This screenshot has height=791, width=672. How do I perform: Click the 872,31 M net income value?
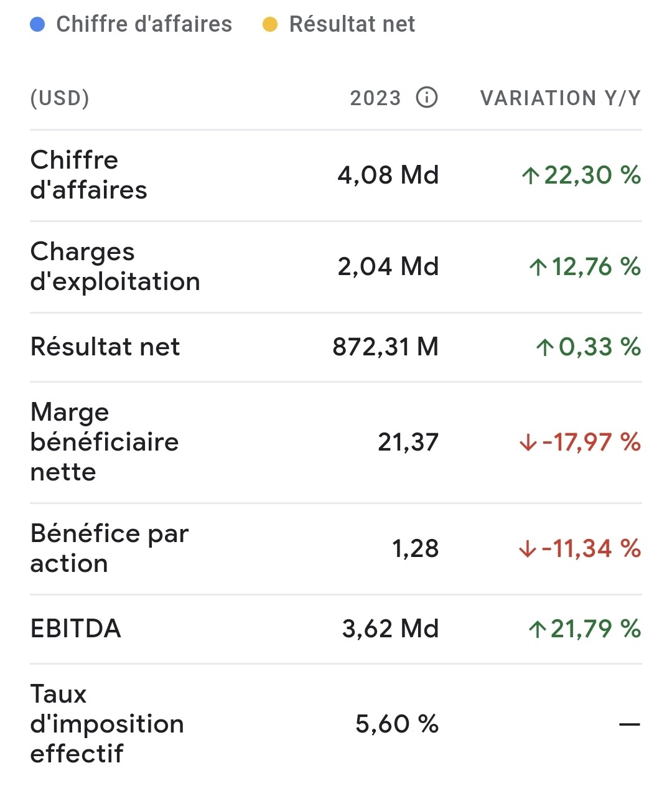tap(386, 347)
